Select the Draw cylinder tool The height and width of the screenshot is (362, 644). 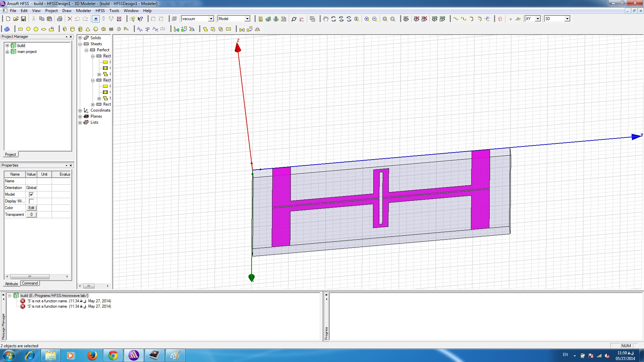[72, 29]
